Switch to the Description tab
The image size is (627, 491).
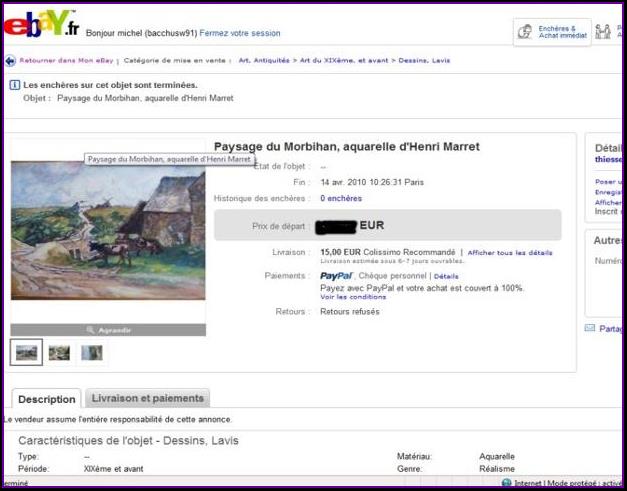46,399
